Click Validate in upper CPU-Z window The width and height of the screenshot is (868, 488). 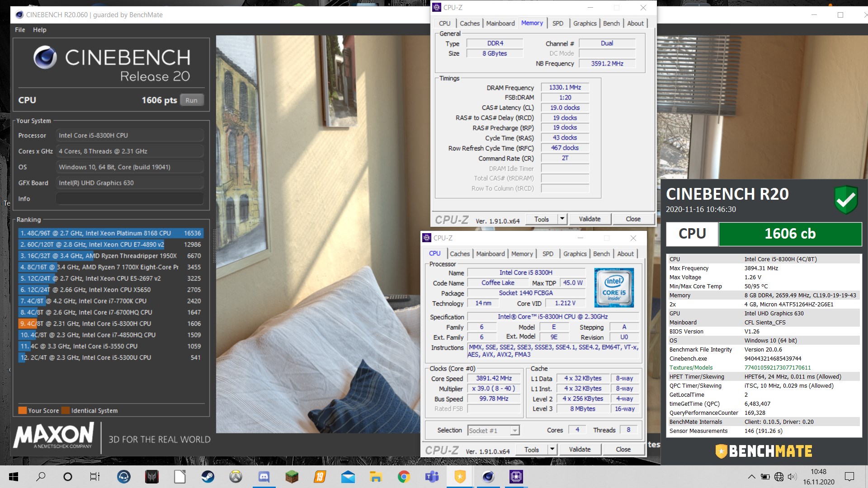[x=590, y=219]
